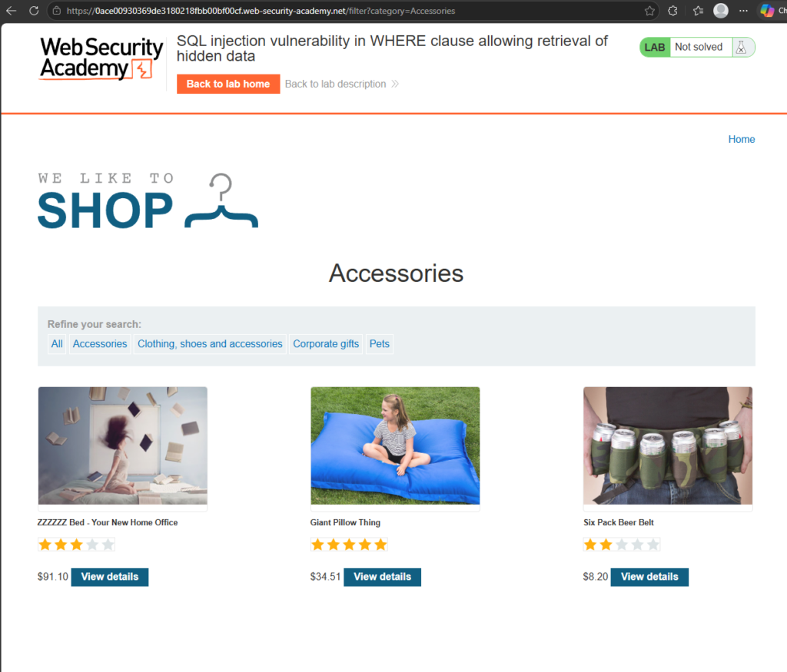View details for Giant Pillow Thing

click(383, 577)
